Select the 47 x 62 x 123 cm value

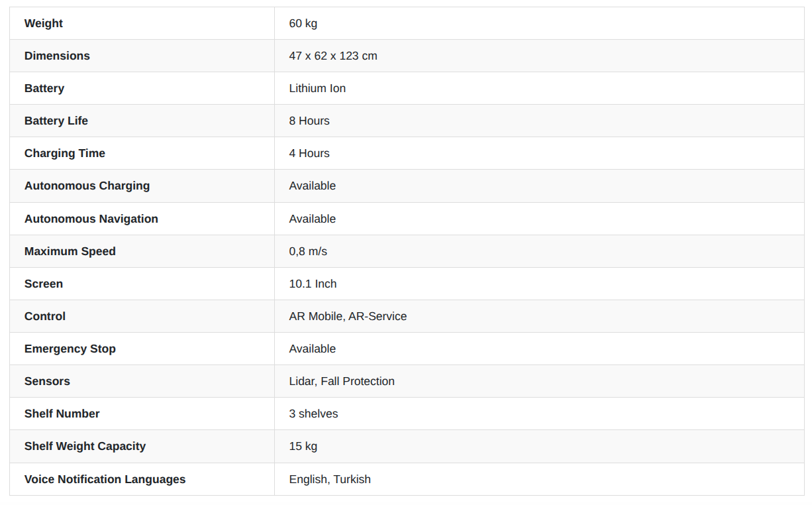pyautogui.click(x=333, y=56)
